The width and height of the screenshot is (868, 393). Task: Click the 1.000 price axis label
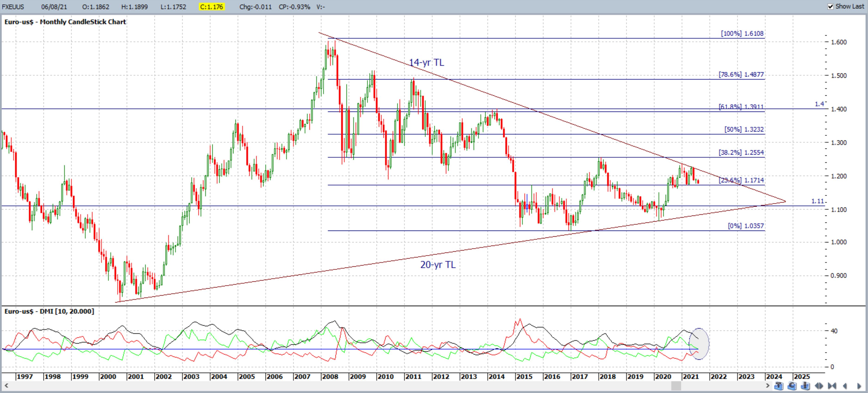(x=839, y=242)
